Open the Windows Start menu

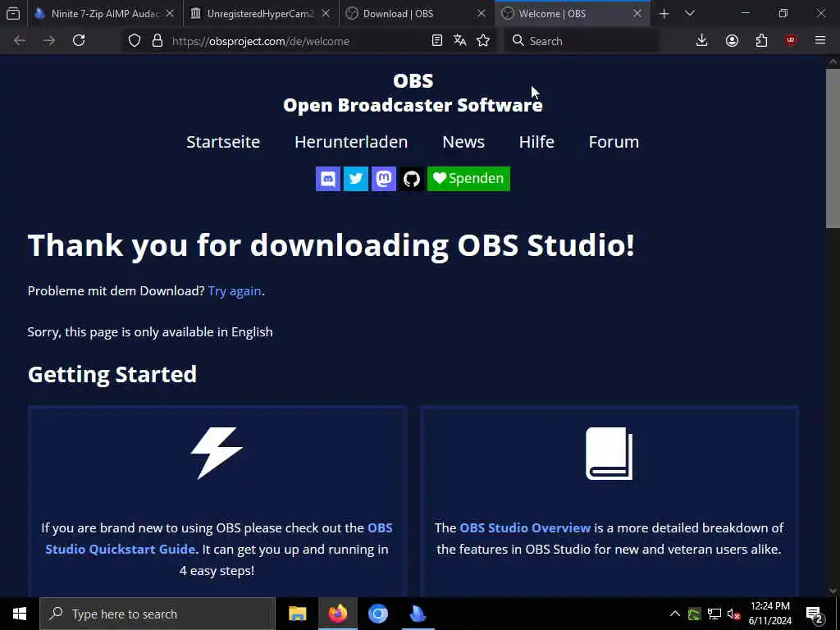tap(20, 614)
